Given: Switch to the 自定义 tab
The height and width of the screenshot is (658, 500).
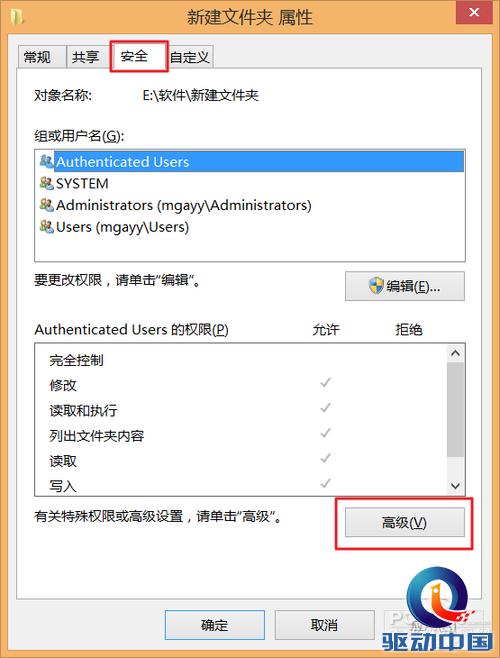Looking at the screenshot, I should point(190,57).
